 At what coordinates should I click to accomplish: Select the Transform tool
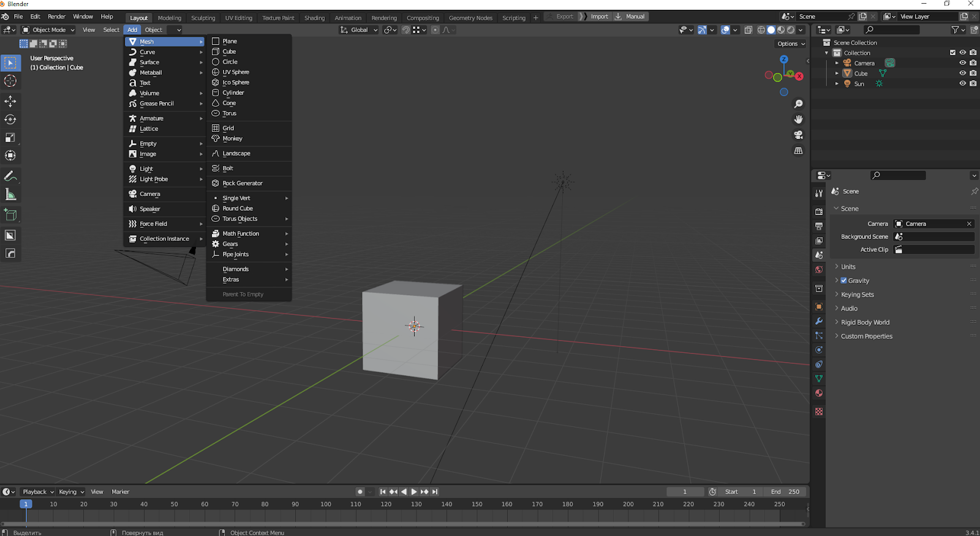click(x=10, y=156)
